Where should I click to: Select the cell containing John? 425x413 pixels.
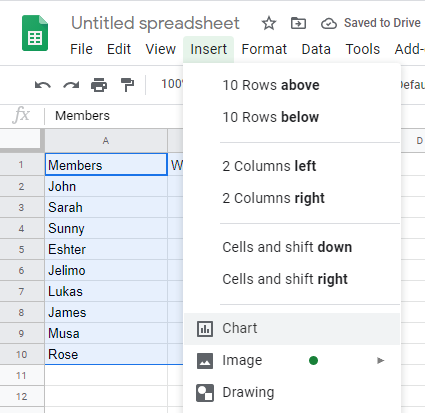[x=106, y=186]
